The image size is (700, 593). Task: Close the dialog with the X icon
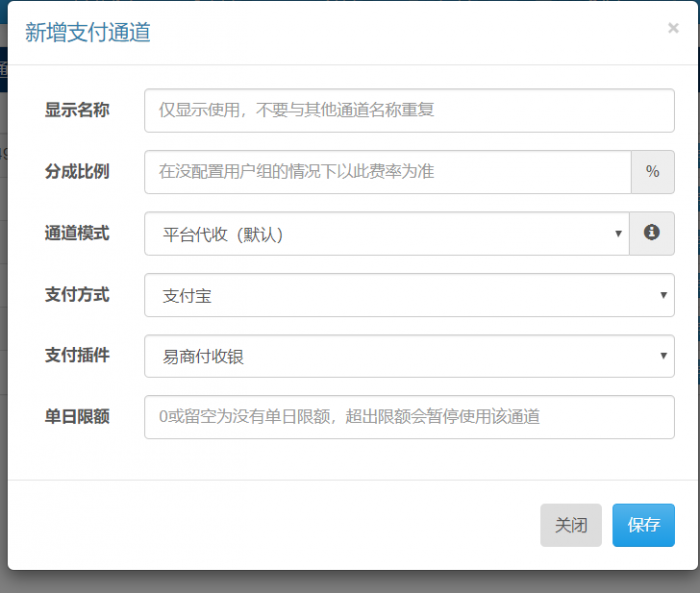(x=673, y=28)
